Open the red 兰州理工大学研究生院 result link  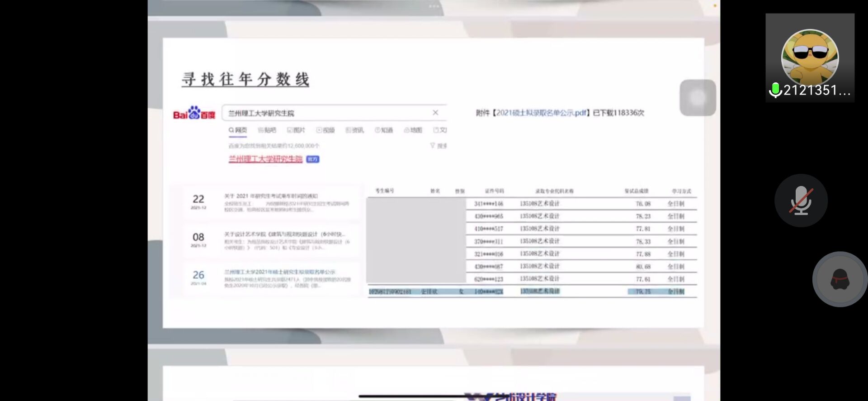(x=265, y=159)
